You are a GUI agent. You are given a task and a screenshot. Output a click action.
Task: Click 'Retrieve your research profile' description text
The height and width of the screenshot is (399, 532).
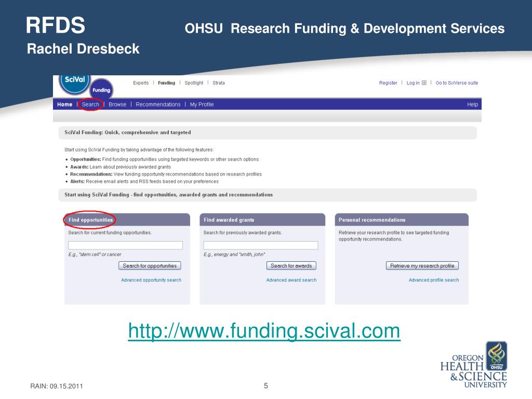click(394, 236)
